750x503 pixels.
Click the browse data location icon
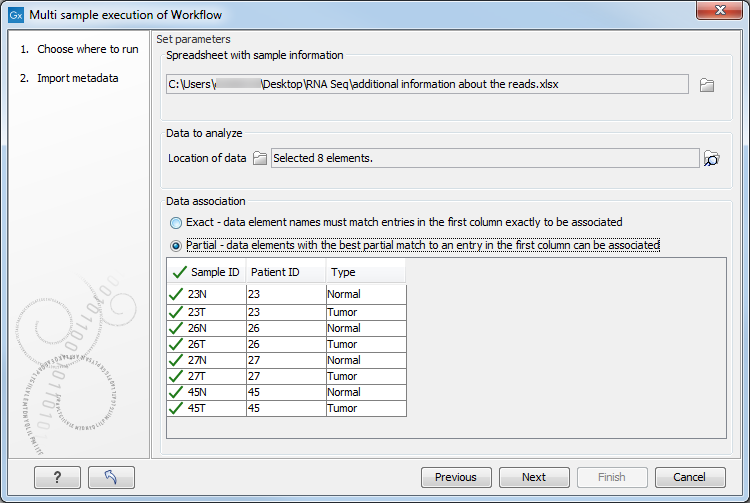[x=711, y=158]
